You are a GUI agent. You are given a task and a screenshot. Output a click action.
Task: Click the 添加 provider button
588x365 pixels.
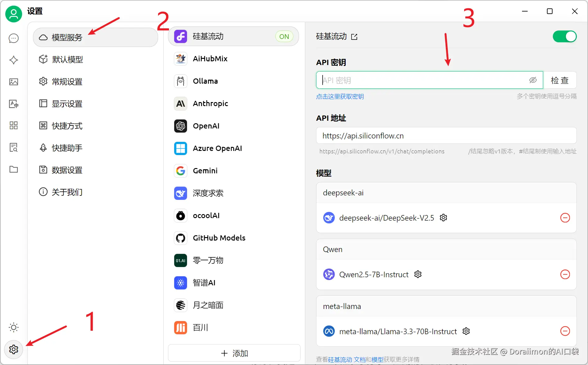click(234, 353)
